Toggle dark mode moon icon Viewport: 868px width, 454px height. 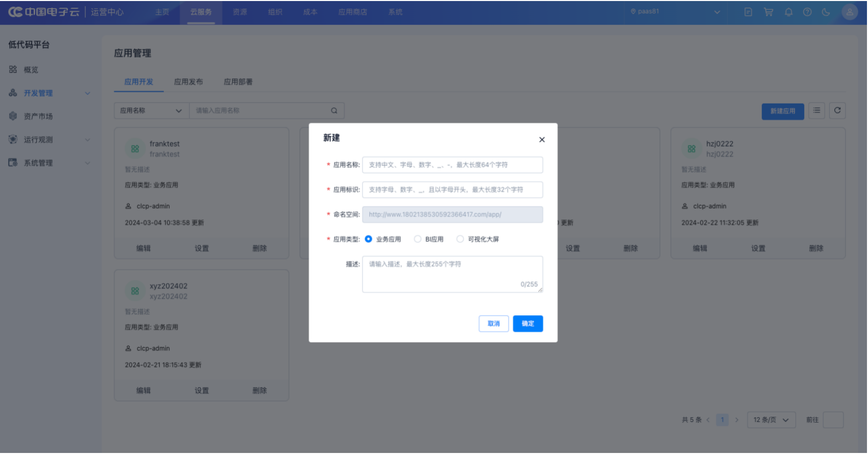[826, 12]
